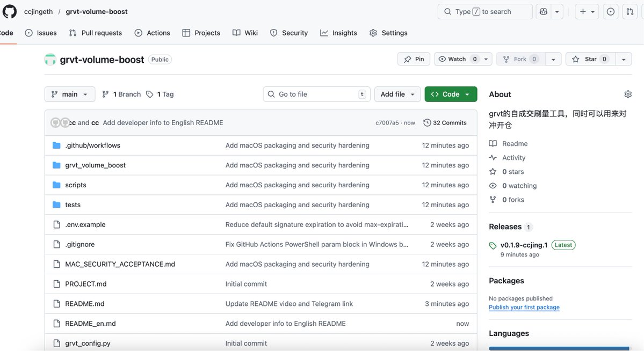The image size is (644, 351).
Task: Open the README_en.md file
Action: (x=90, y=324)
